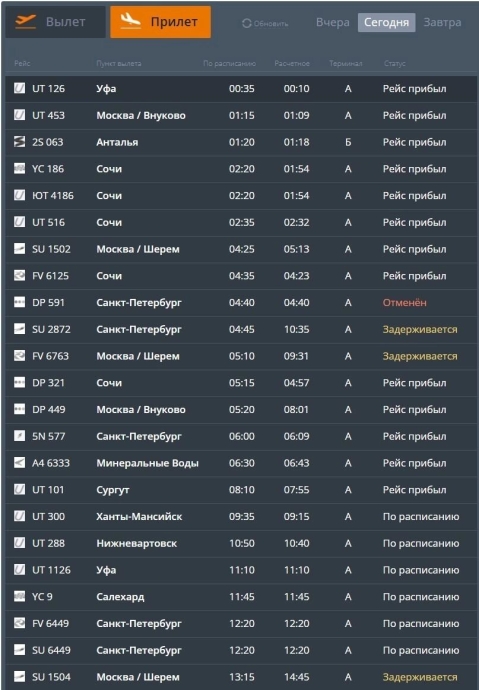This screenshot has height=690, width=479.
Task: Click the Yamal logo beside YC 186
Action: click(x=19, y=169)
